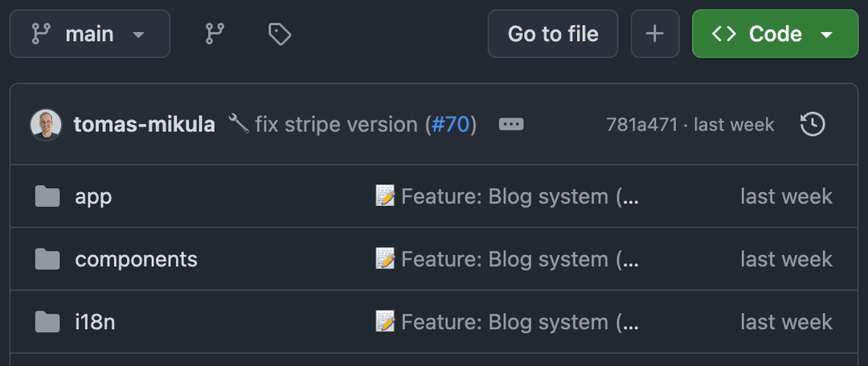Screen dimensions: 868x366
Task: Click tomas-mikula avatar image
Action: click(x=46, y=125)
